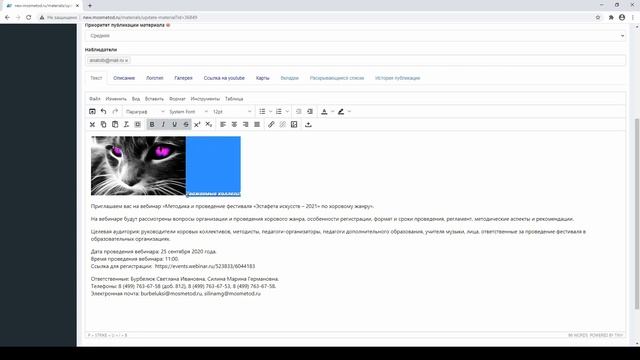The width and height of the screenshot is (640, 360).
Task: Open text color dropdown arrow
Action: coord(333,111)
